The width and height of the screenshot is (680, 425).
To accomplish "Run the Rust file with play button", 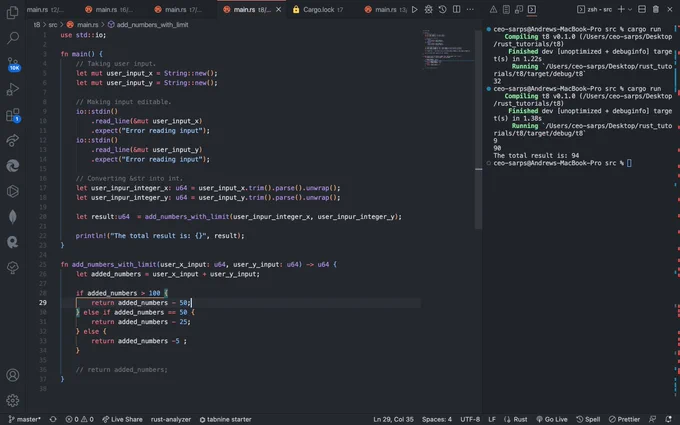I will [415, 9].
